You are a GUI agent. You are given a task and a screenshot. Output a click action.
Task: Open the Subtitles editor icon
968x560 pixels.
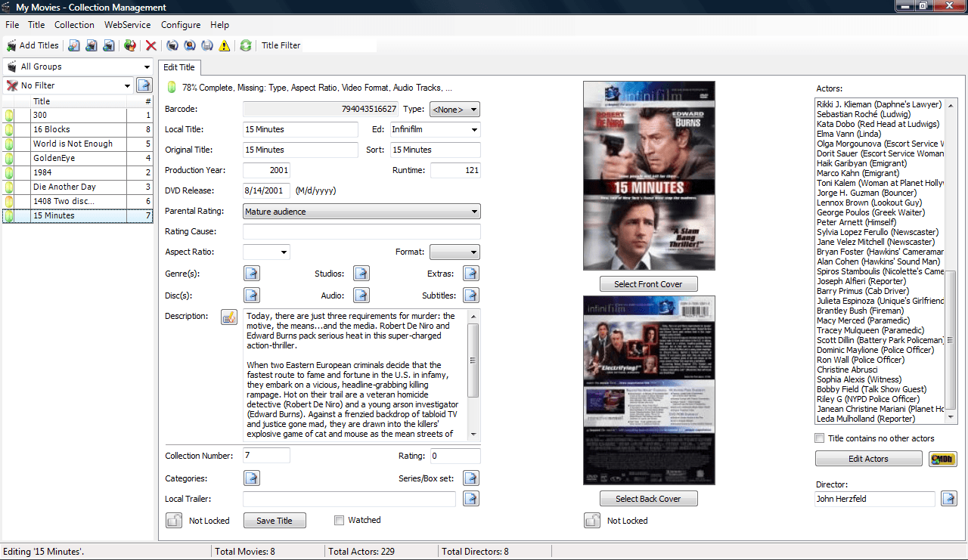[x=471, y=295]
